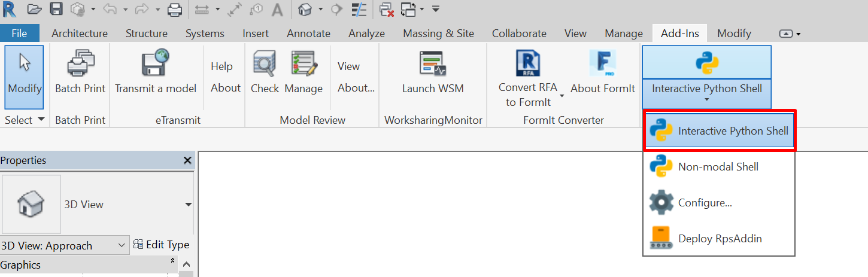Screen dimensions: 868x277
Task: Click Close Inactive Views icon
Action: coord(387,10)
